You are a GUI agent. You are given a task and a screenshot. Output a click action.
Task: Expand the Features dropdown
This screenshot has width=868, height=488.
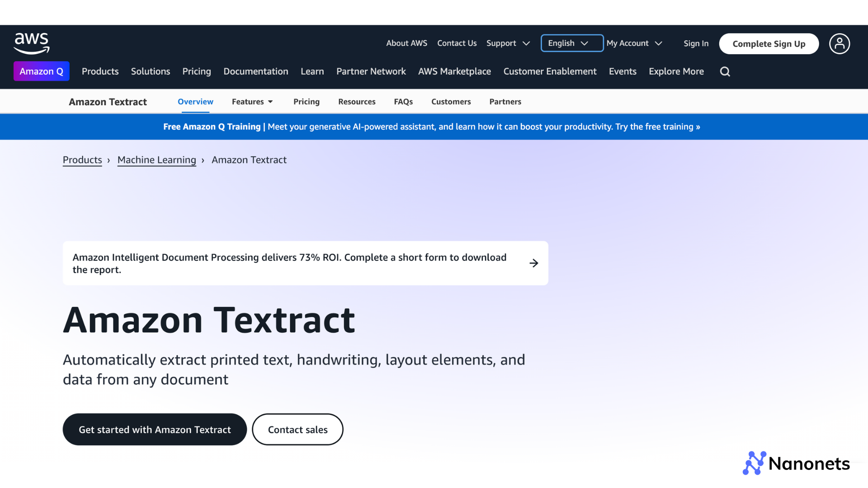pyautogui.click(x=252, y=102)
